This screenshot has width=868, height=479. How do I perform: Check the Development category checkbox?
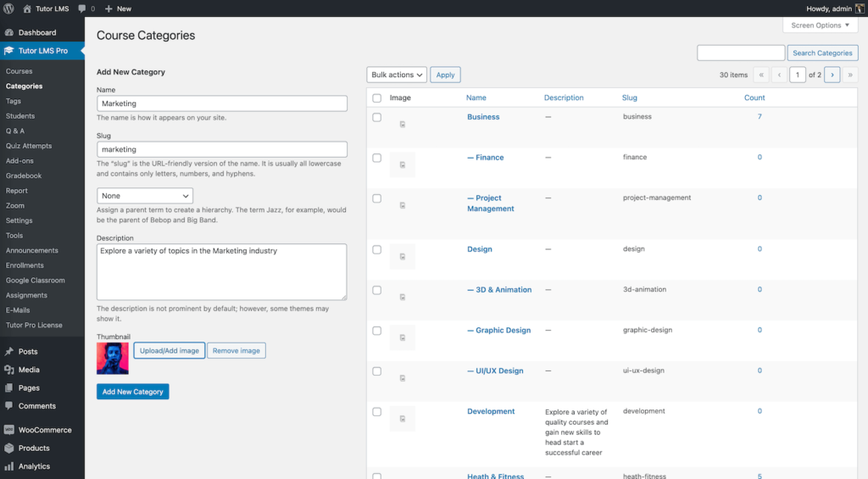377,412
